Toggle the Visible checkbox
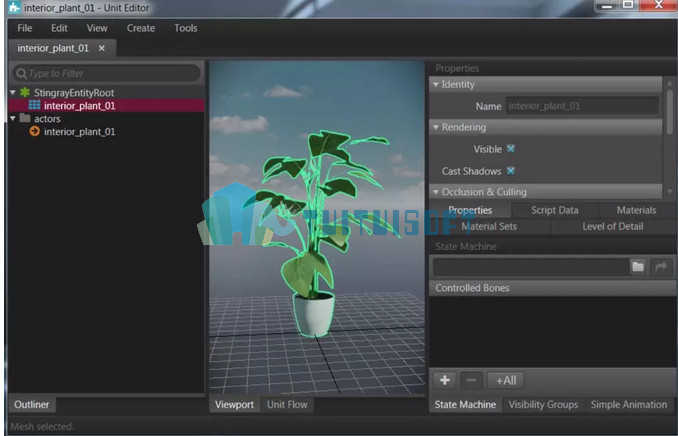678x436 pixels. coord(511,149)
